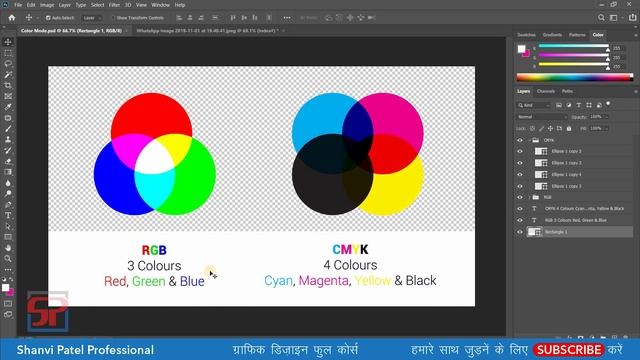
Task: Click the yellow value field in Color panel
Action: tap(618, 67)
